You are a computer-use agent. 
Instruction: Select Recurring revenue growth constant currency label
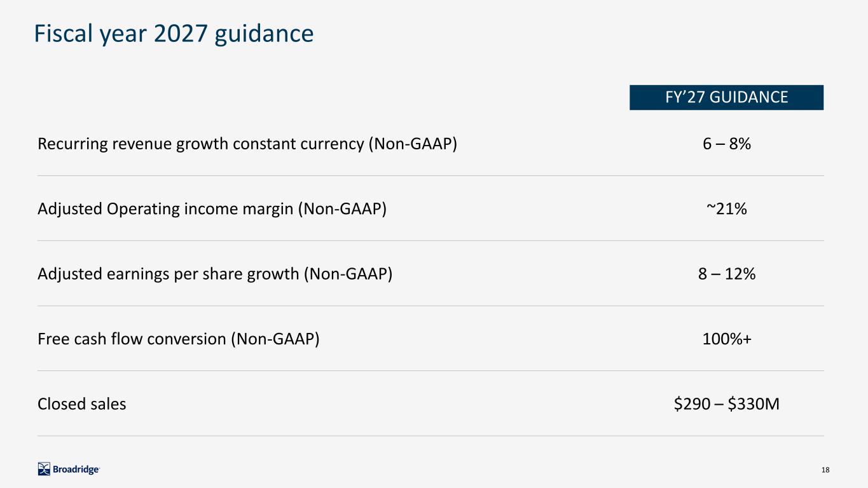[x=247, y=144]
